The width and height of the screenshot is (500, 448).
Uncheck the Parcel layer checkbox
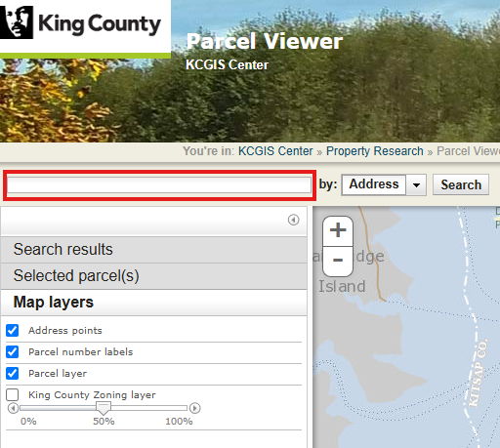(x=13, y=373)
